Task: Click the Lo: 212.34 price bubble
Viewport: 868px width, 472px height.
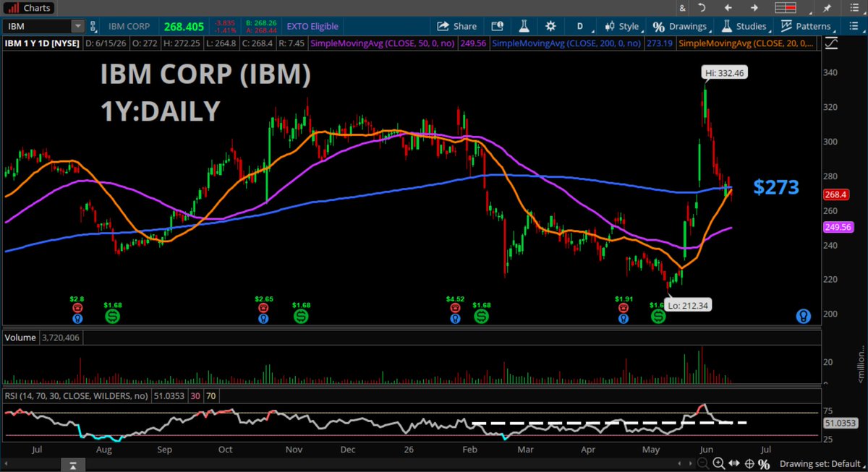Action: point(688,305)
